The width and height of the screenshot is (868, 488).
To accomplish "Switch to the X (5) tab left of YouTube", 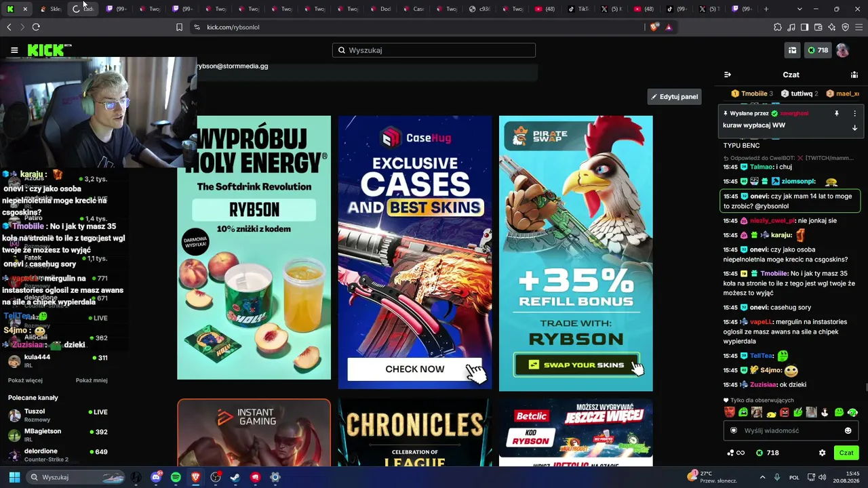I will [x=613, y=9].
